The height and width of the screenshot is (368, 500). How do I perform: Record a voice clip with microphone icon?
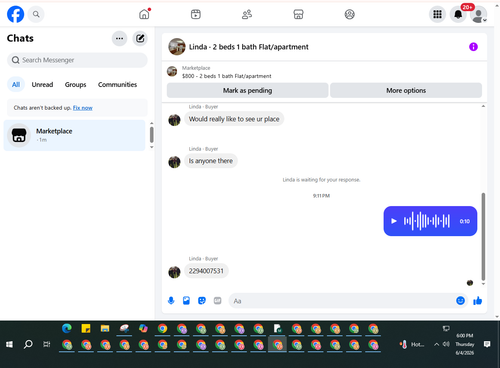(x=171, y=301)
